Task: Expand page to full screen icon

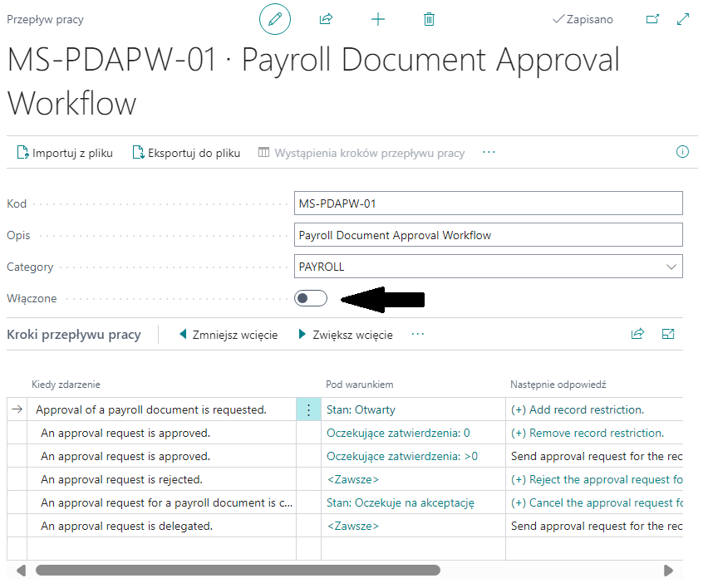Action: tap(683, 19)
